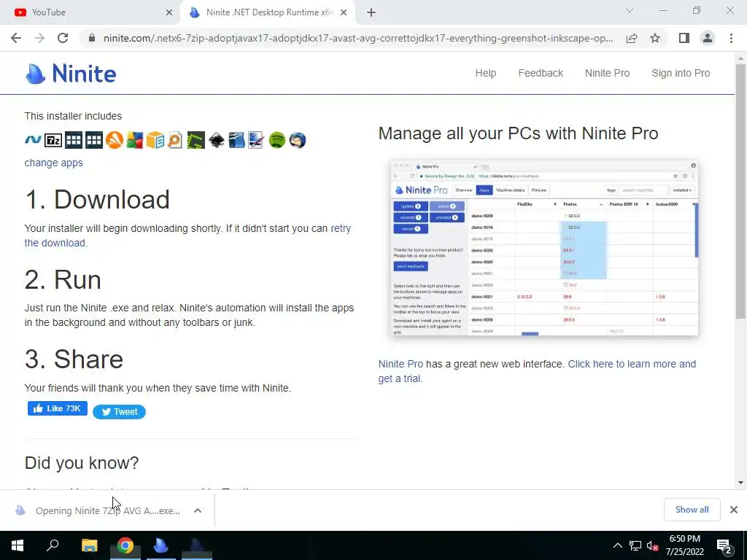747x560 pixels.
Task: Open Ninite Pro from the header
Action: pyautogui.click(x=607, y=74)
